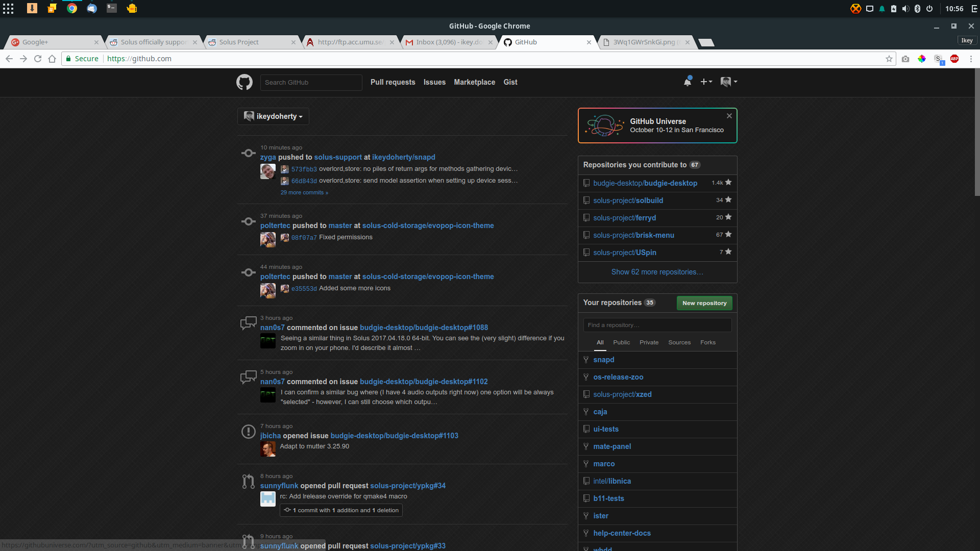980x551 pixels.
Task: Click Search GitHub field
Action: point(311,83)
